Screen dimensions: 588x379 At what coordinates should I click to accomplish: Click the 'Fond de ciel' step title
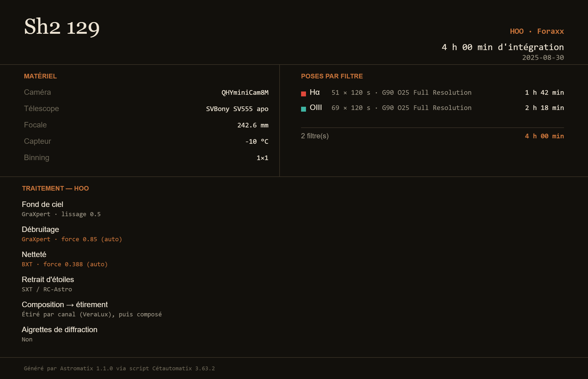pyautogui.click(x=42, y=204)
